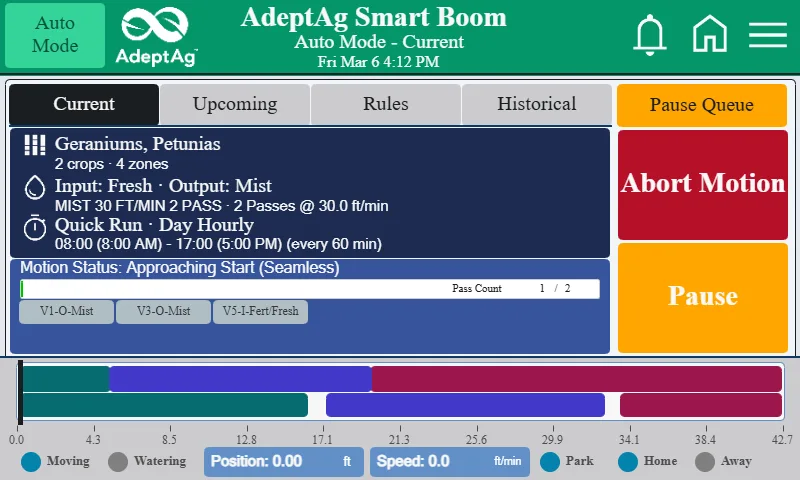
Task: Click the Watering status indicator
Action: (x=118, y=462)
